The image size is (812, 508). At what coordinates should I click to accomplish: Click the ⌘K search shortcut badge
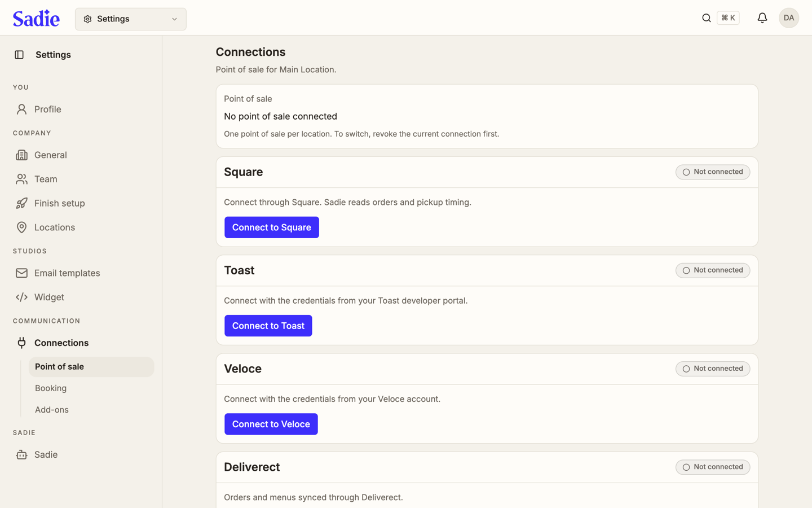click(728, 18)
